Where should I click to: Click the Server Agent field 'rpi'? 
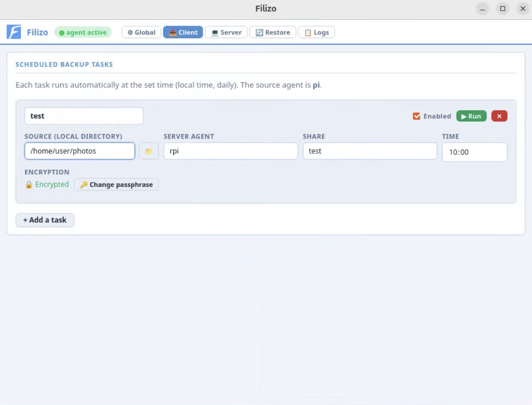point(231,151)
